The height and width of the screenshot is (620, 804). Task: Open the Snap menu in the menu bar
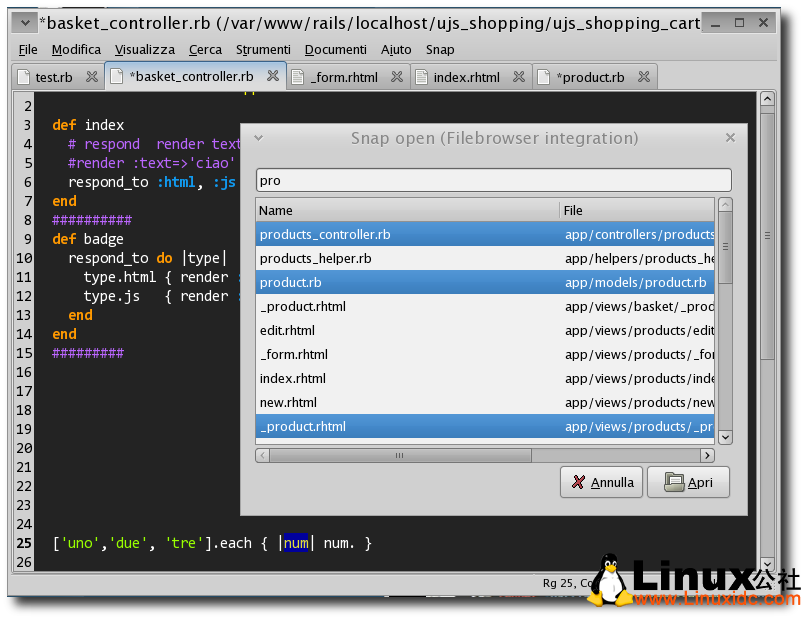coord(439,49)
